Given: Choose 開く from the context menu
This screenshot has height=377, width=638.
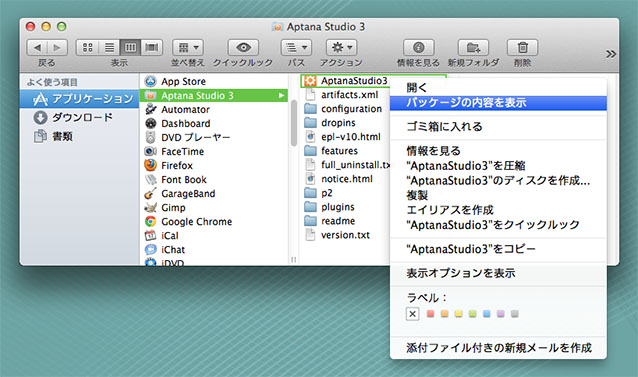Looking at the screenshot, I should coord(498,87).
